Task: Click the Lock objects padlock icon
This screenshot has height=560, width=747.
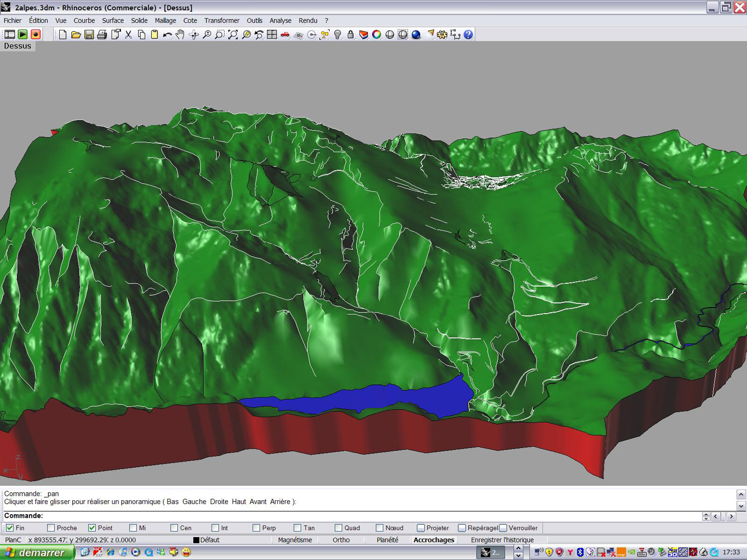Action: coord(351,34)
